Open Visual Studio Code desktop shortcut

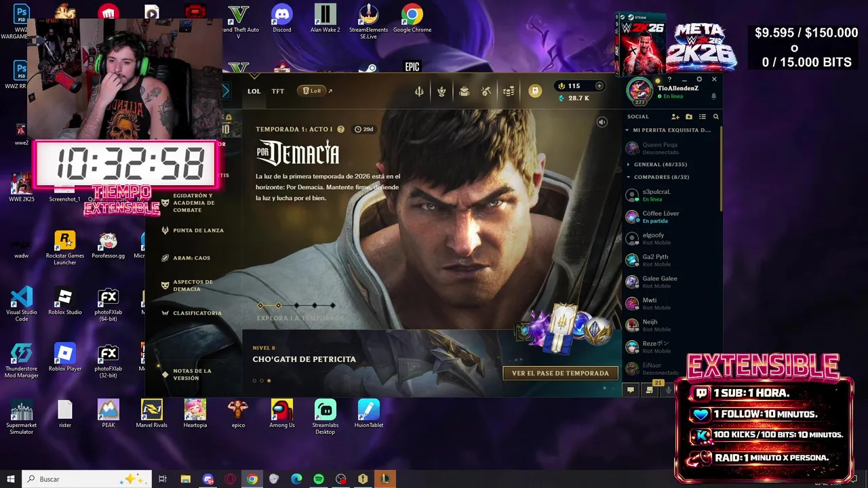(22, 304)
